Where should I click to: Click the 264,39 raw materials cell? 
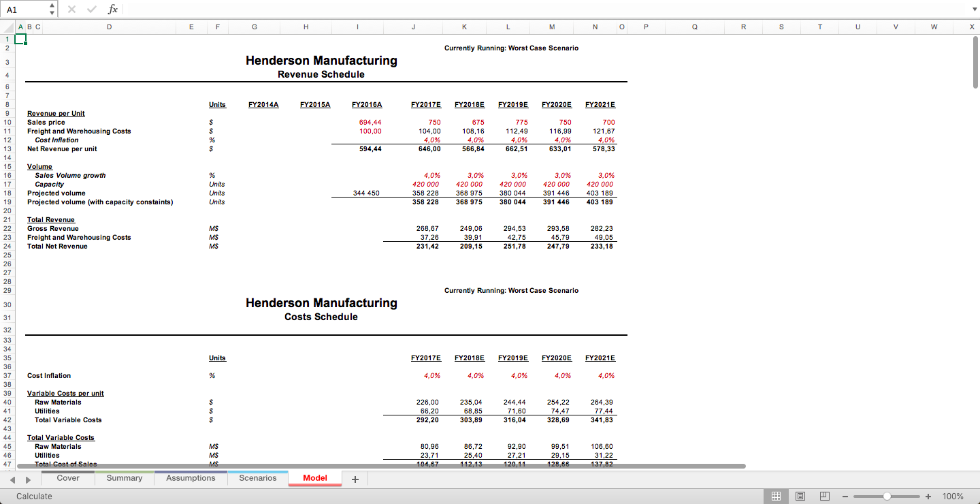(x=602, y=402)
